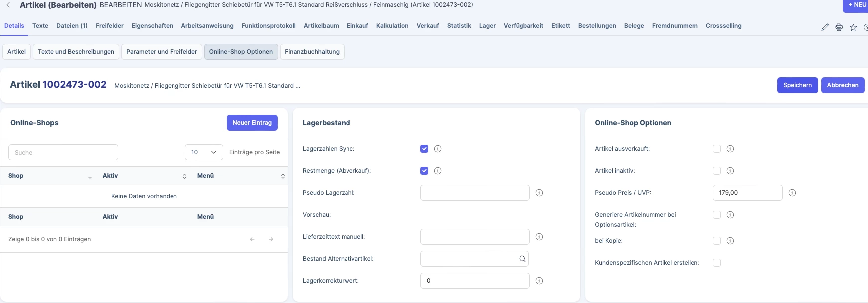868x303 pixels.
Task: Tick the bei Kopie checkbox
Action: click(x=717, y=241)
